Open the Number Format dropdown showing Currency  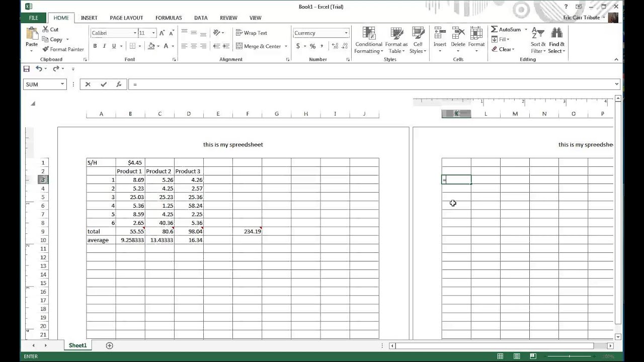tap(346, 33)
